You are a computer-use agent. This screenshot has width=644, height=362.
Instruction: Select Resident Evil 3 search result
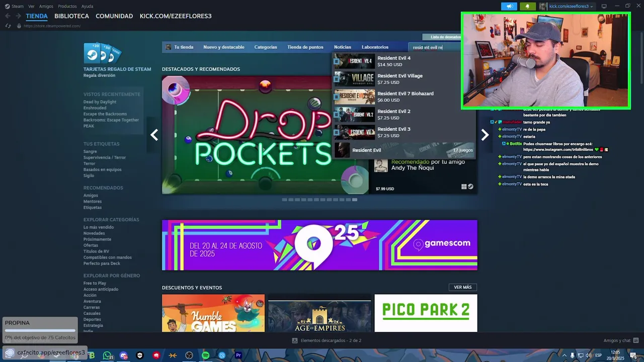tap(404, 132)
